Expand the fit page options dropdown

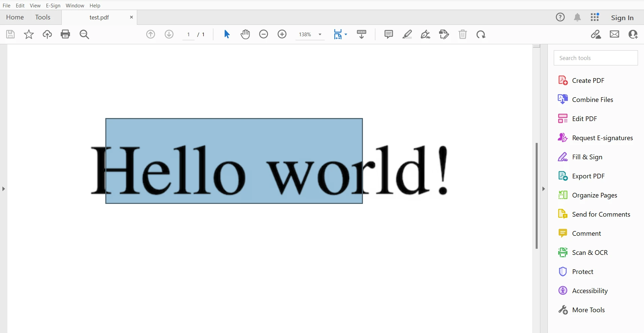[346, 34]
